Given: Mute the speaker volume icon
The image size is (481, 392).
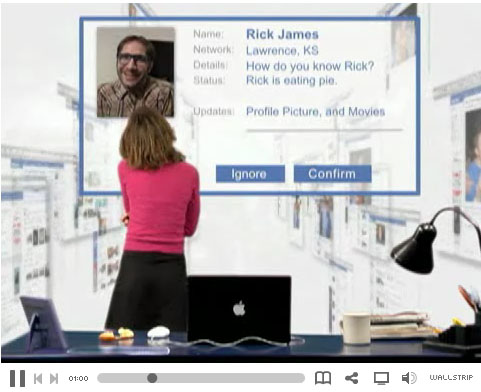Looking at the screenshot, I should click(x=409, y=378).
